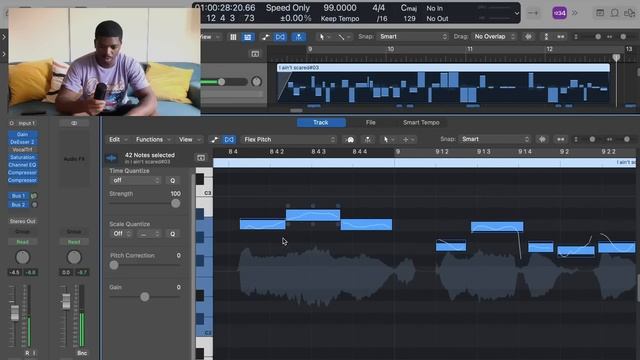
Task: Open the secondary tool plus dropdown in editor
Action: 409,140
